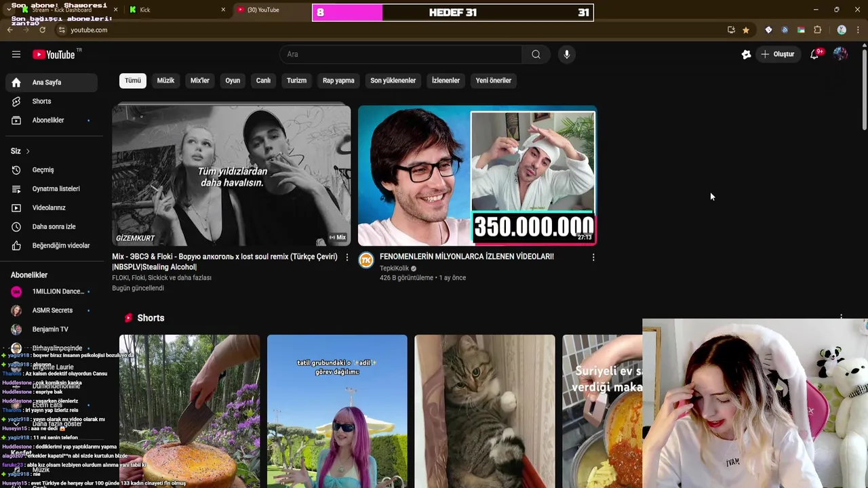The width and height of the screenshot is (868, 488).
Task: Open the cat Shorts thumbnail
Action: coord(484,411)
